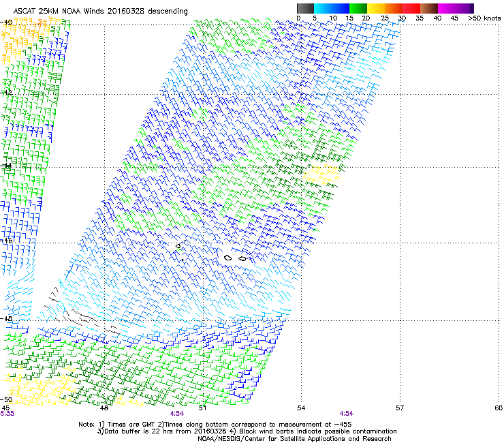Click the island outline just east of longitude 51
The height and width of the screenshot is (443, 504).
pyautogui.click(x=228, y=258)
